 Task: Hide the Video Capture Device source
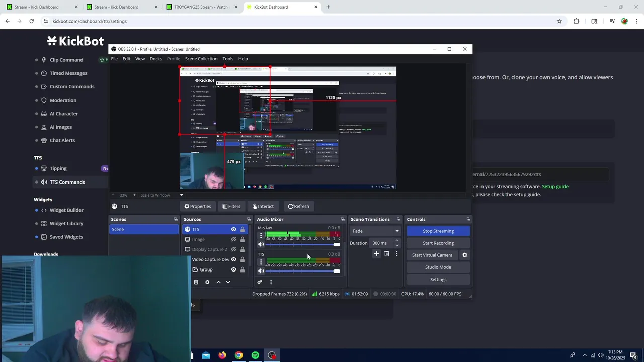[x=233, y=259]
